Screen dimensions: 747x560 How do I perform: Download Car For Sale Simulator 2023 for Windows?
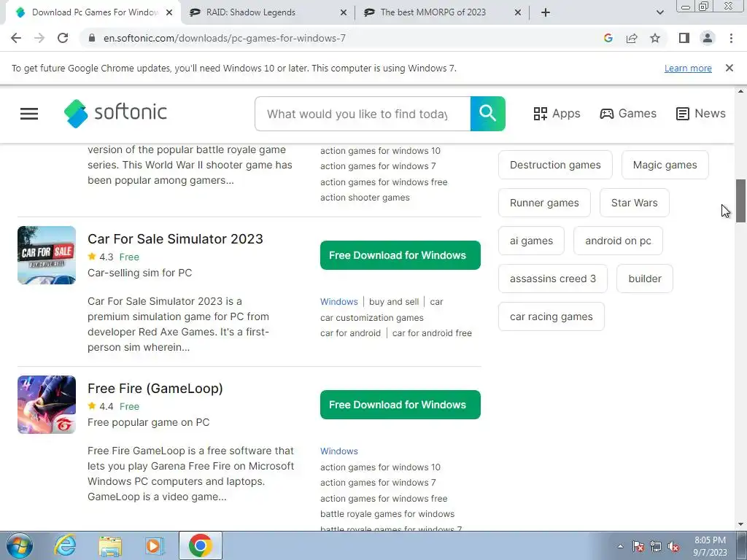coord(400,255)
